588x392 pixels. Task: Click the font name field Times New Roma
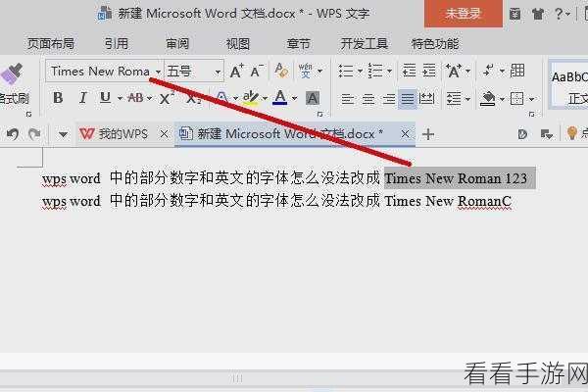(x=100, y=71)
